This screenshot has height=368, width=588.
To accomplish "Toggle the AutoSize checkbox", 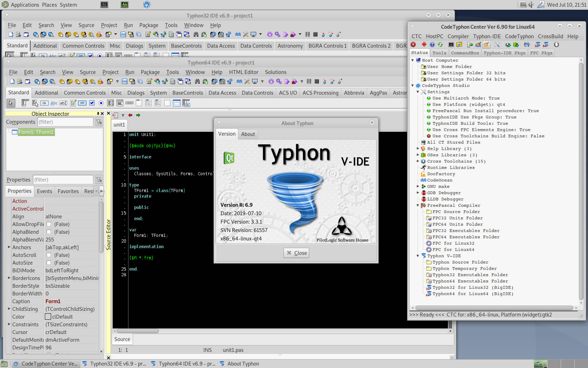I will pos(49,263).
